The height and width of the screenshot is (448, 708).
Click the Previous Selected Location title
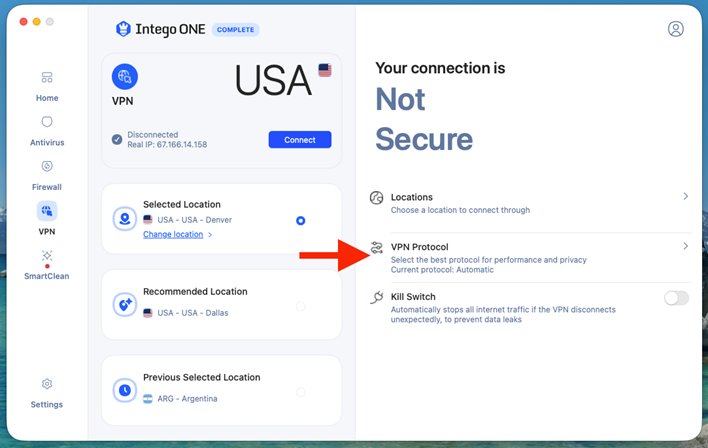tap(201, 378)
